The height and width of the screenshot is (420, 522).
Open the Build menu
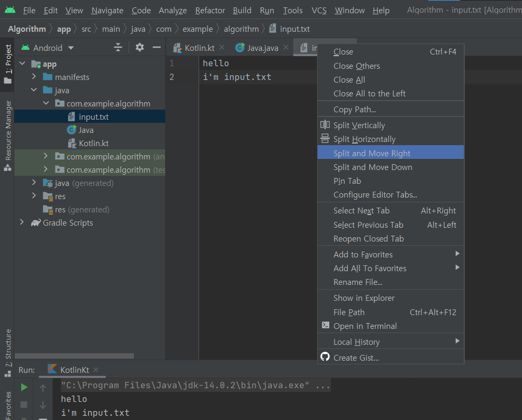tap(242, 11)
